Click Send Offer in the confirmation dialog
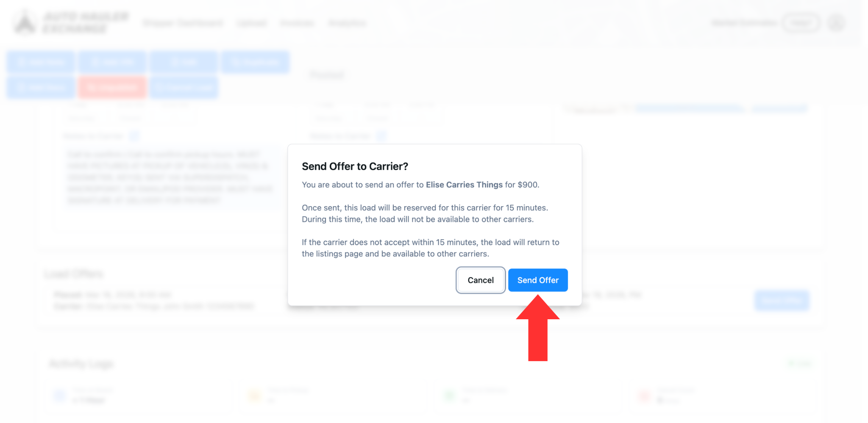This screenshot has width=868, height=423. pos(537,280)
